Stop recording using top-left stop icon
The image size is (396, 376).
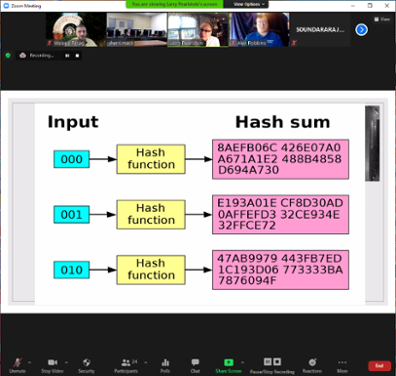click(x=77, y=55)
